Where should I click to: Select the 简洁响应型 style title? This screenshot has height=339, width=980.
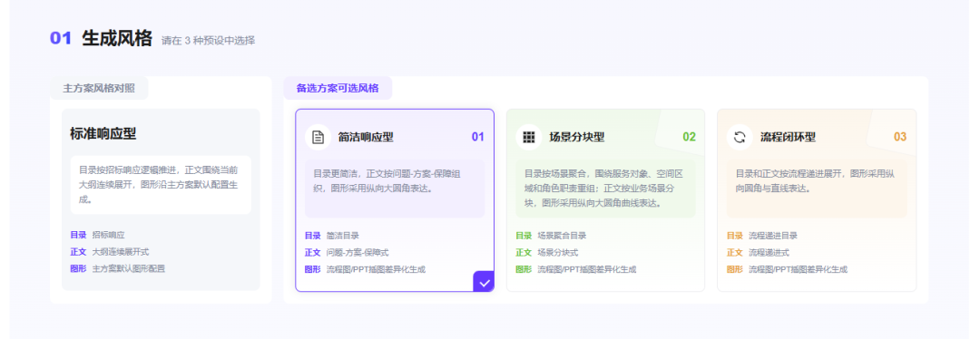[x=367, y=138]
